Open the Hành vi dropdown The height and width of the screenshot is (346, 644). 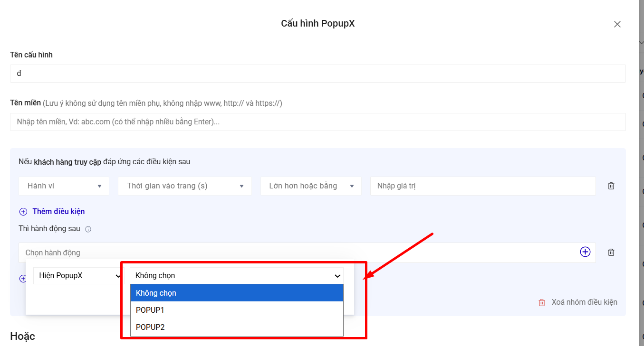64,186
